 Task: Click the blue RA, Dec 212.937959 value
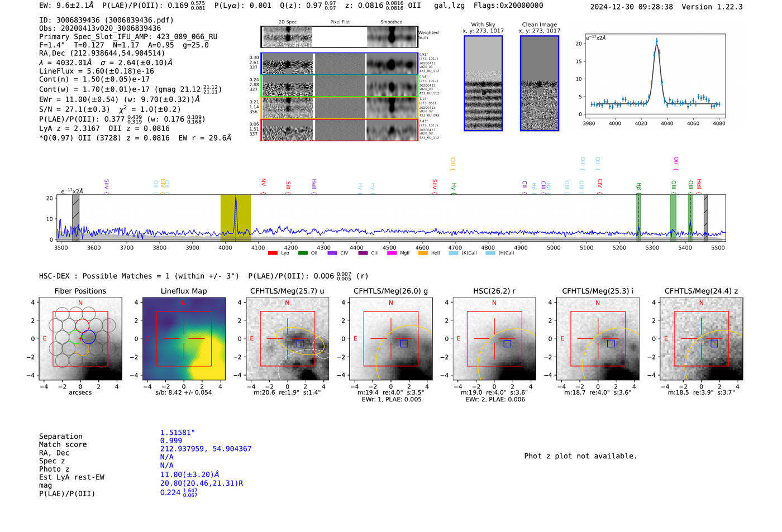(206, 448)
